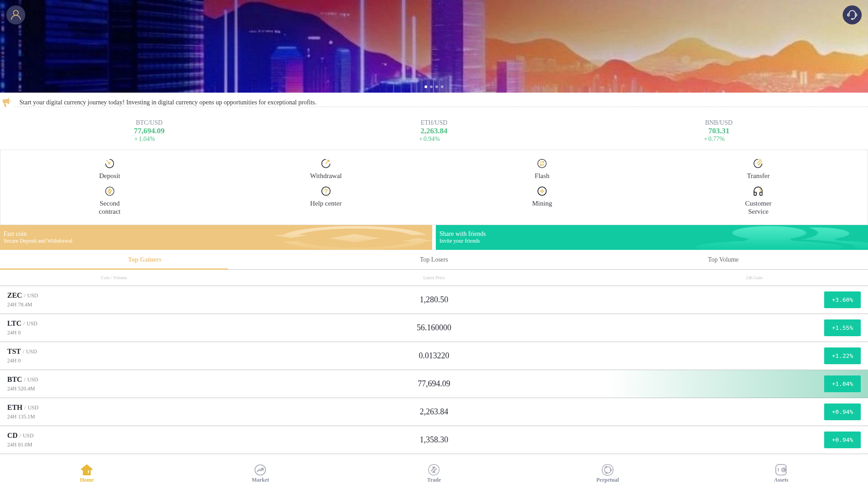
Task: Click the +1.55% gain button for LTC
Action: coord(842,328)
